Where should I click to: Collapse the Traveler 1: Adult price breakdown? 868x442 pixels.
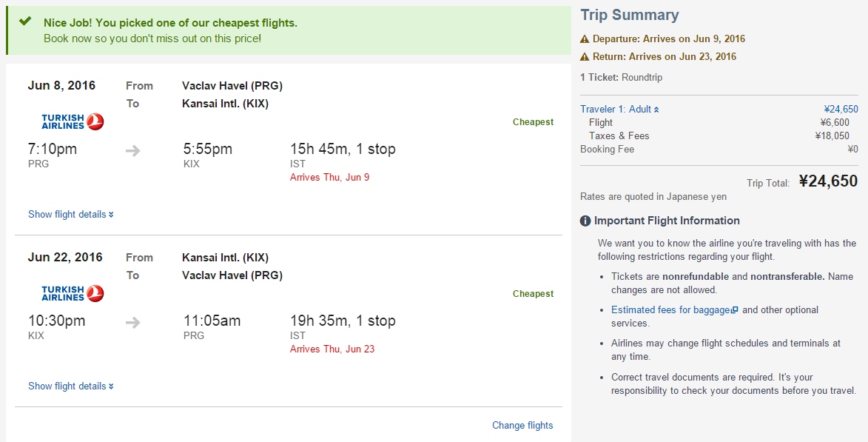(619, 109)
